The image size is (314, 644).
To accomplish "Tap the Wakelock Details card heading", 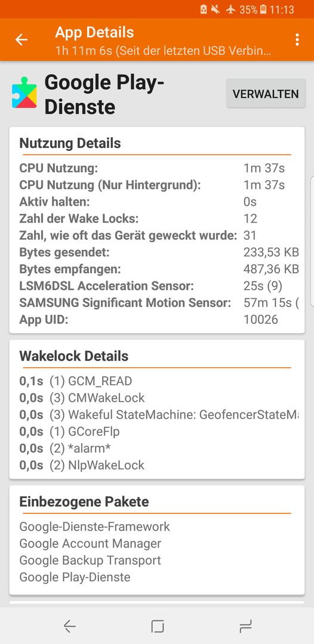I will pyautogui.click(x=74, y=356).
